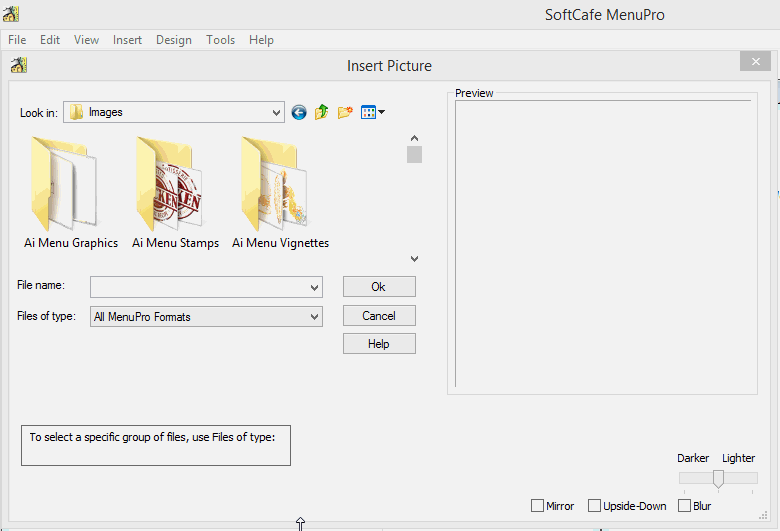
Task: Click the Lighter label
Action: coord(738,458)
